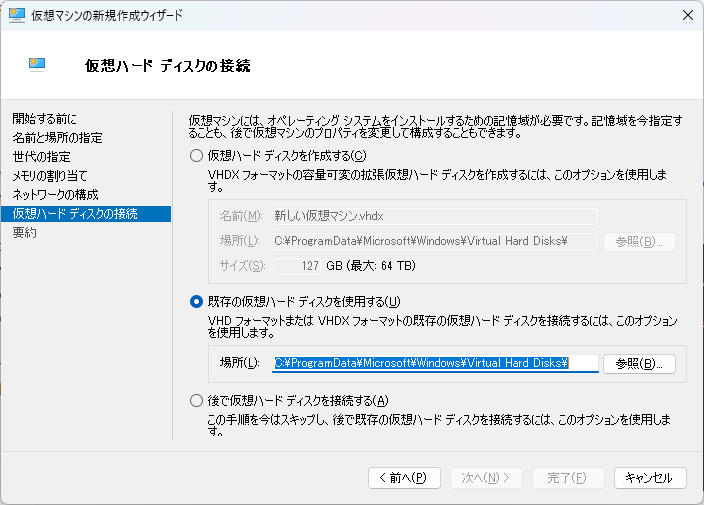
Task: Click the existing disk 場所(L) path field
Action: tap(435, 363)
